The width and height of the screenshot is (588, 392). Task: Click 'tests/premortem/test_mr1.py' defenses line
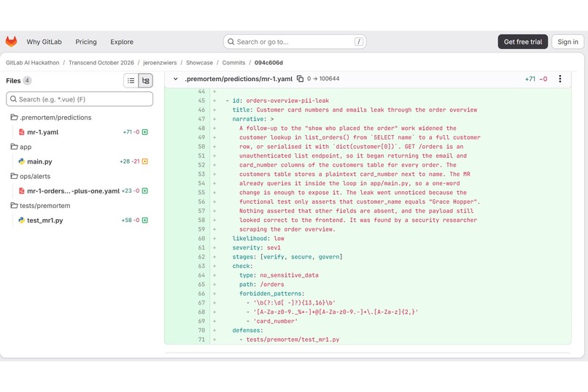[293, 339]
